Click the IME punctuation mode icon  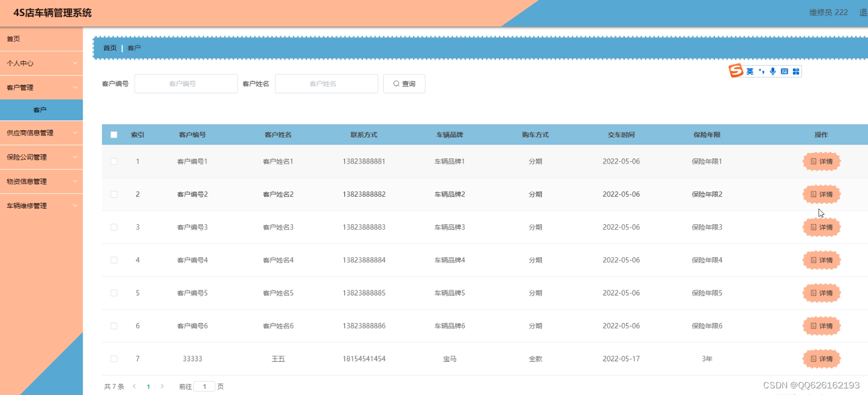(762, 72)
